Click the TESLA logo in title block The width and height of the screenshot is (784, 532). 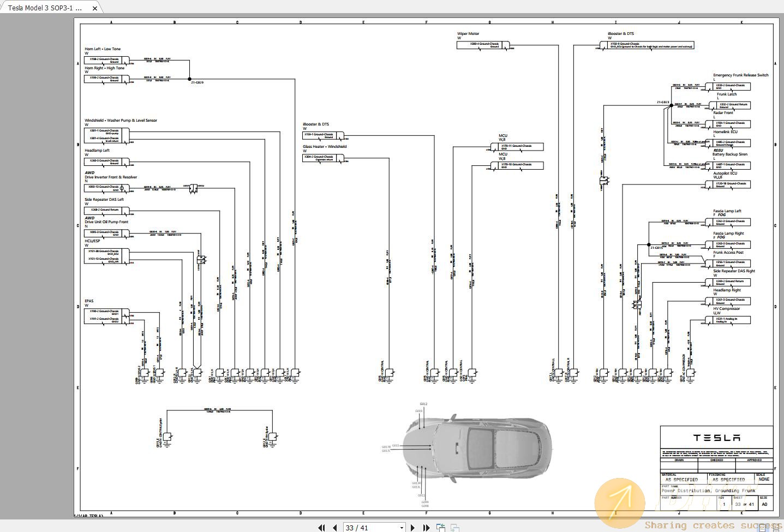point(716,438)
